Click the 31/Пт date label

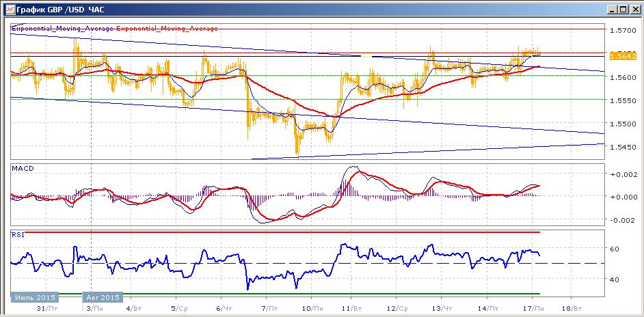tap(48, 308)
